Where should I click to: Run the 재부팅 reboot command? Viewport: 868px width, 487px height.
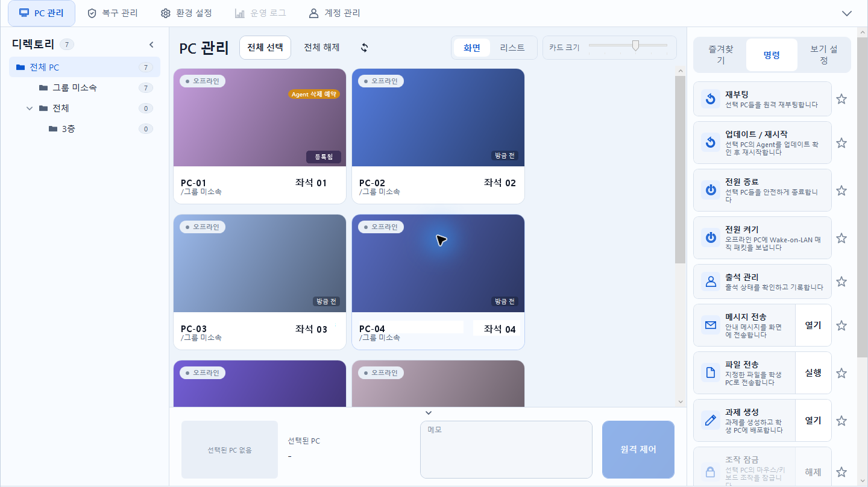763,99
